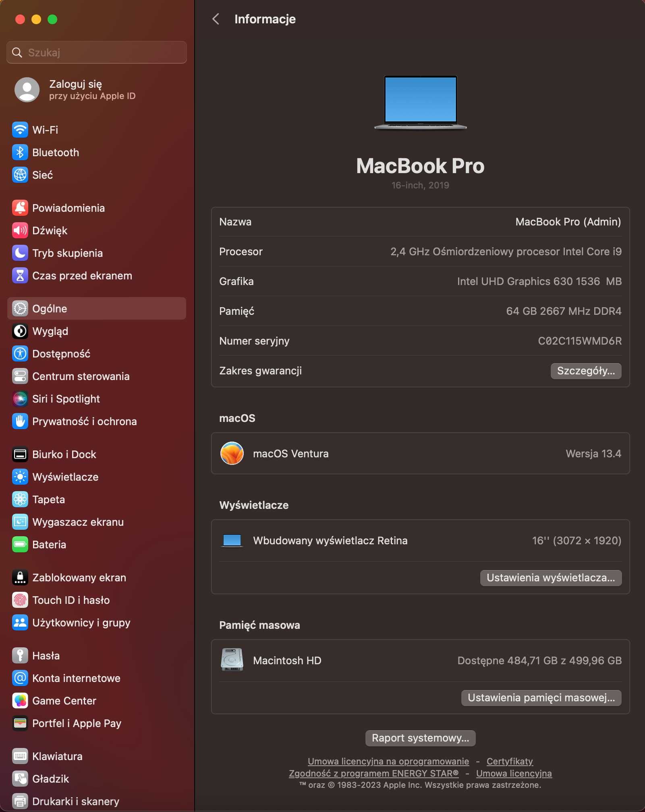Open the Dźwięk speaker icon
The width and height of the screenshot is (645, 812).
pyautogui.click(x=20, y=230)
